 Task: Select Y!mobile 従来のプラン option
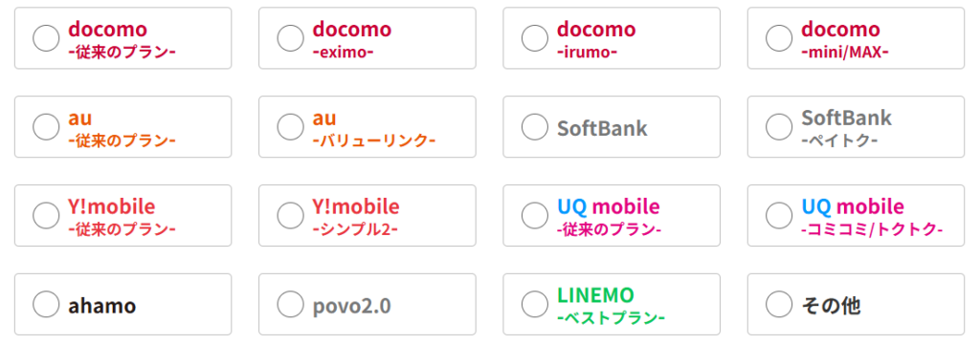(x=46, y=216)
